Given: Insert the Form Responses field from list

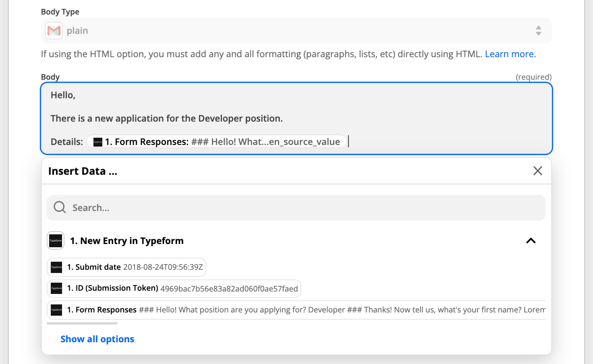Looking at the screenshot, I should click(296, 310).
